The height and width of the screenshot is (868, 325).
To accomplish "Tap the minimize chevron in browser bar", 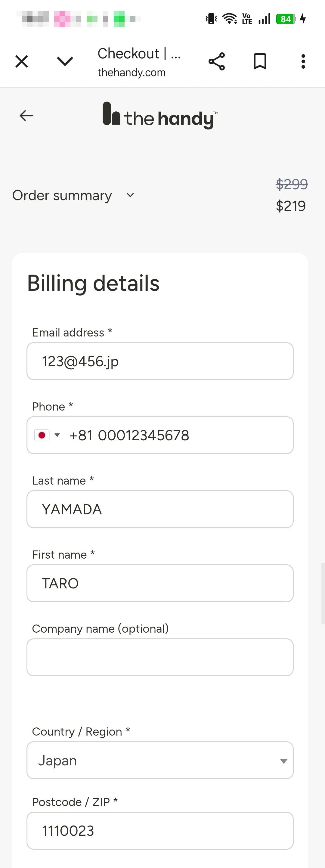I will (x=65, y=61).
